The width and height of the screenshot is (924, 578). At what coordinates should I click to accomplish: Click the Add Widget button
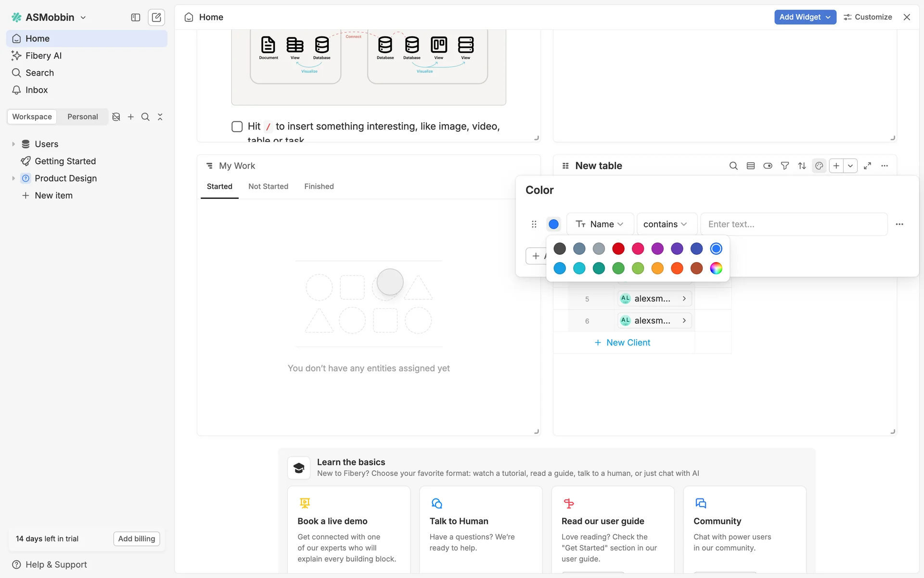805,17
